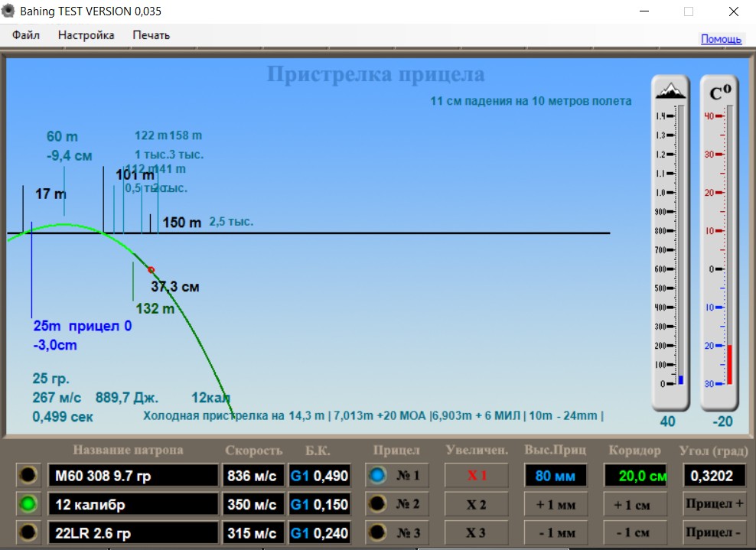Viewport: 756px width, 550px height.
Task: Click the red trajectory marker point
Action: point(151,269)
